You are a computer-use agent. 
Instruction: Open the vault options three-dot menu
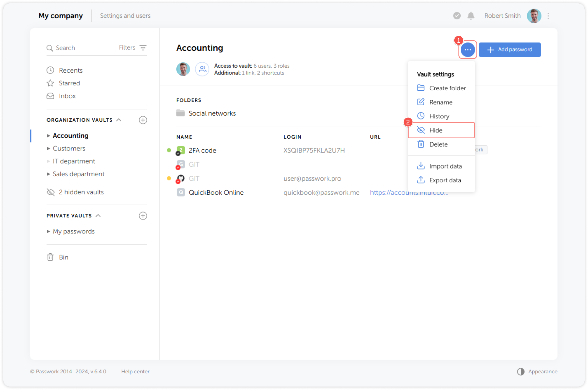468,50
